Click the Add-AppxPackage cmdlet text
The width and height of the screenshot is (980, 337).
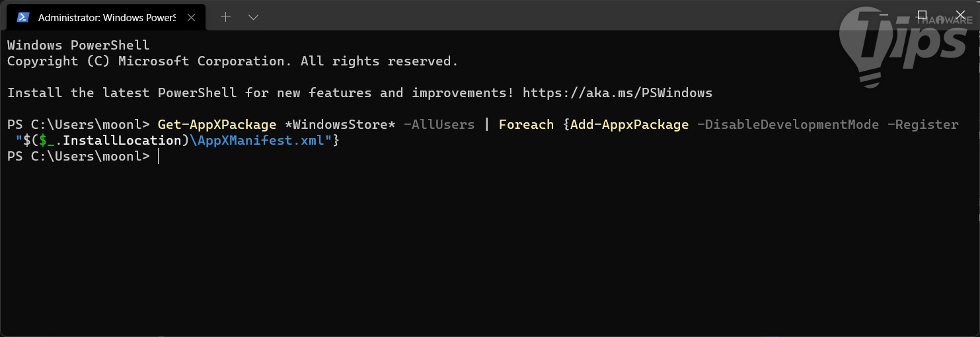[629, 124]
